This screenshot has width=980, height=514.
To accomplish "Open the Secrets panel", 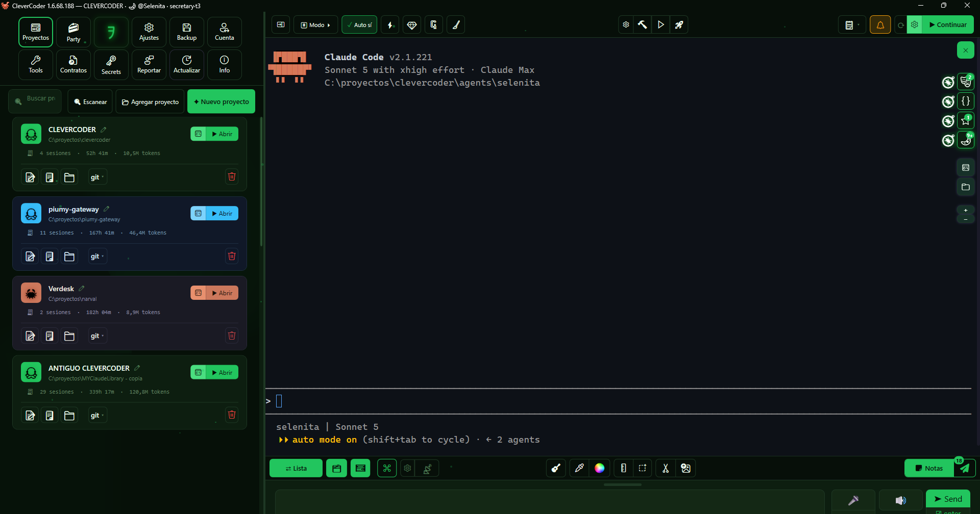I will [111, 65].
